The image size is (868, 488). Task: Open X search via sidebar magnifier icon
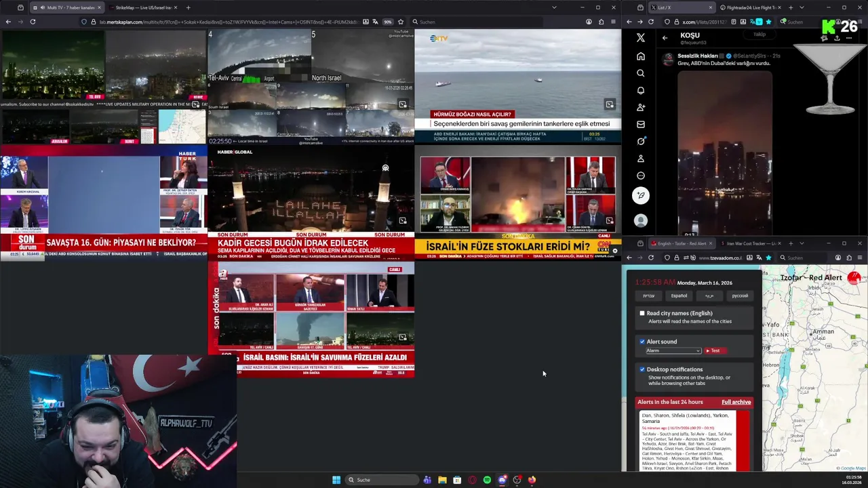tap(641, 73)
